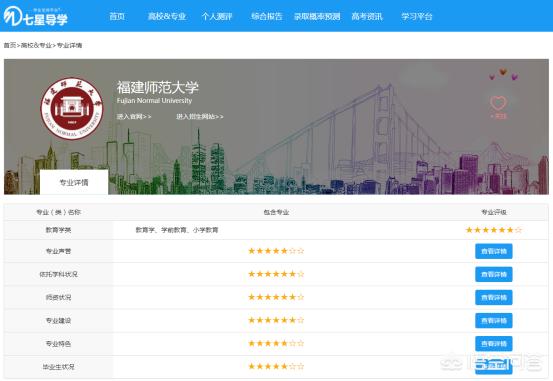Click the 福建师范大学 title text
The width and height of the screenshot is (553, 381).
tap(158, 87)
